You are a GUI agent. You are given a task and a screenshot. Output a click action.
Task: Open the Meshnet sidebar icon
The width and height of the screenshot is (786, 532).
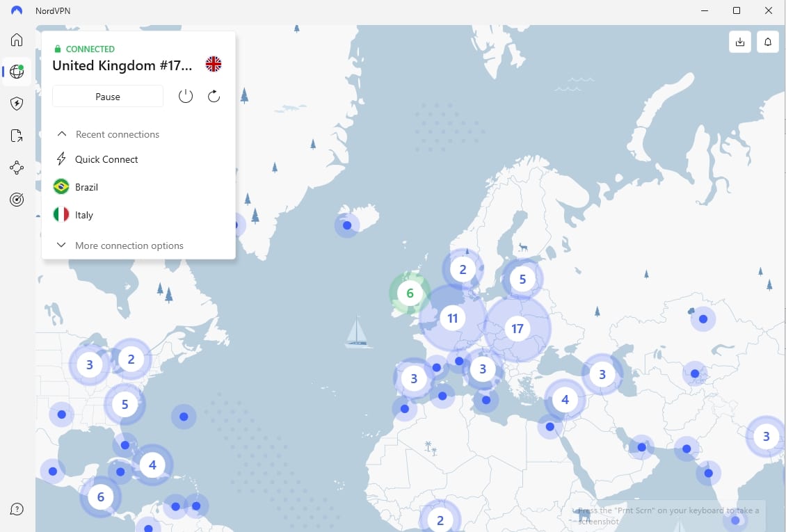[x=17, y=168]
